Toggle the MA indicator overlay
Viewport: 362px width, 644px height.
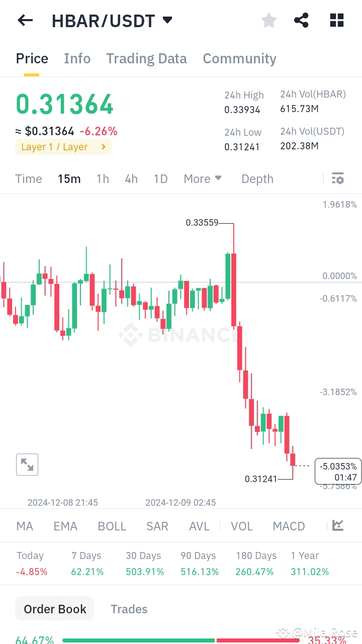pos(24,526)
